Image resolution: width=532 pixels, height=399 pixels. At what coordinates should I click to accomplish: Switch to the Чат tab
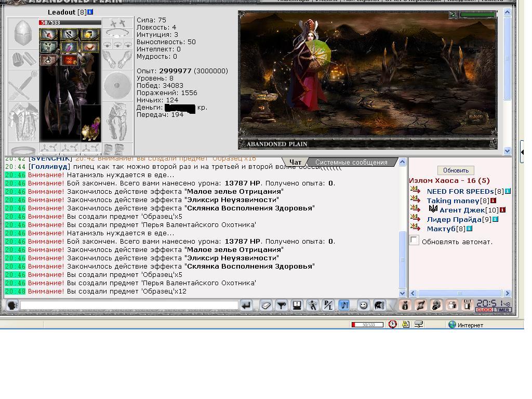pyautogui.click(x=295, y=162)
